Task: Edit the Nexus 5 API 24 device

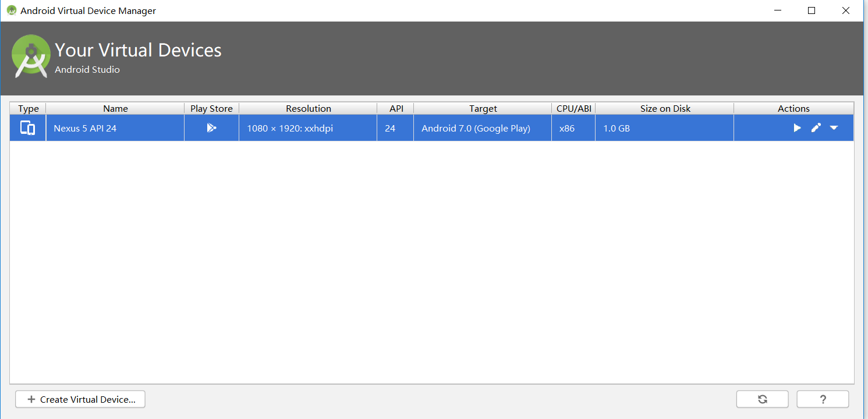Action: pos(816,128)
